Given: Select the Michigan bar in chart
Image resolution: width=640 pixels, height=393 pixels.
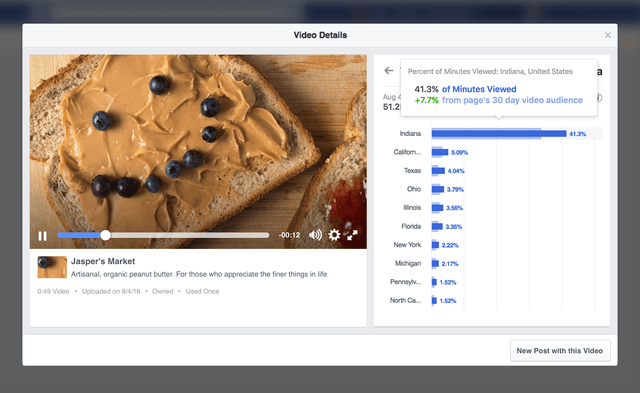Looking at the screenshot, I should 435,264.
